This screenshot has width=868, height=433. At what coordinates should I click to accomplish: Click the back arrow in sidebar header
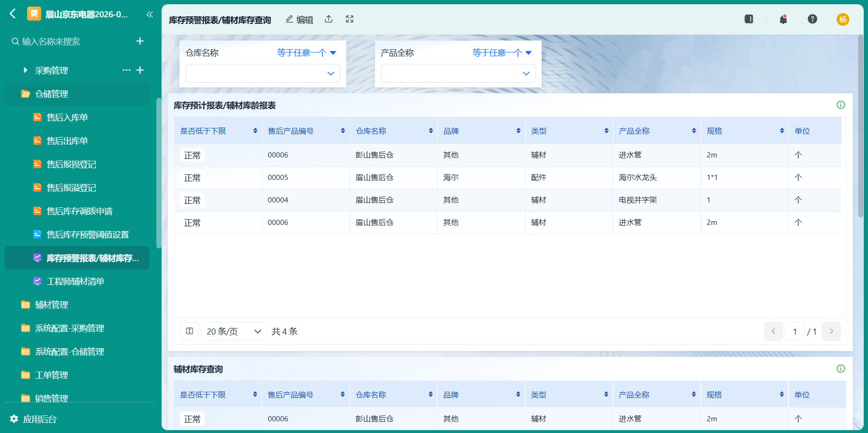pyautogui.click(x=13, y=14)
